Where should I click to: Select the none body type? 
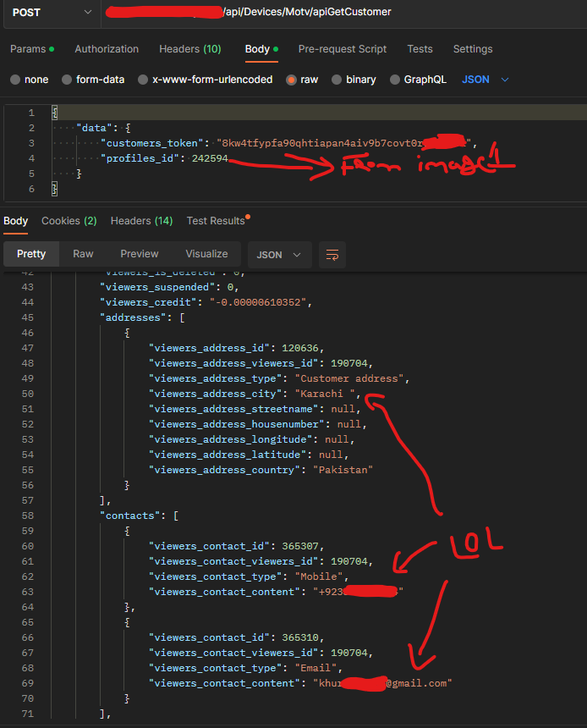(x=30, y=80)
